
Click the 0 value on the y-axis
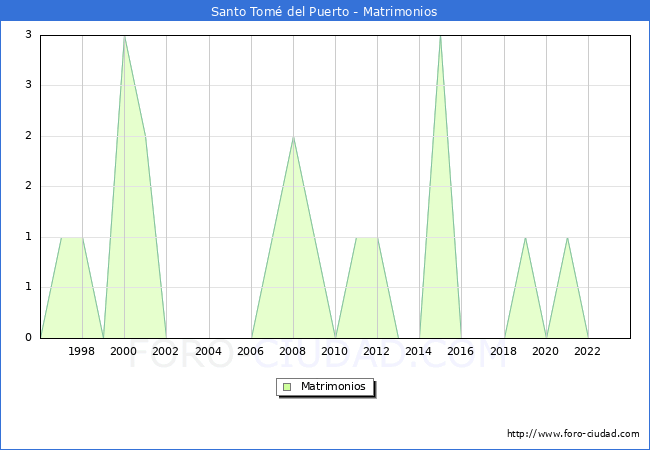(x=28, y=337)
